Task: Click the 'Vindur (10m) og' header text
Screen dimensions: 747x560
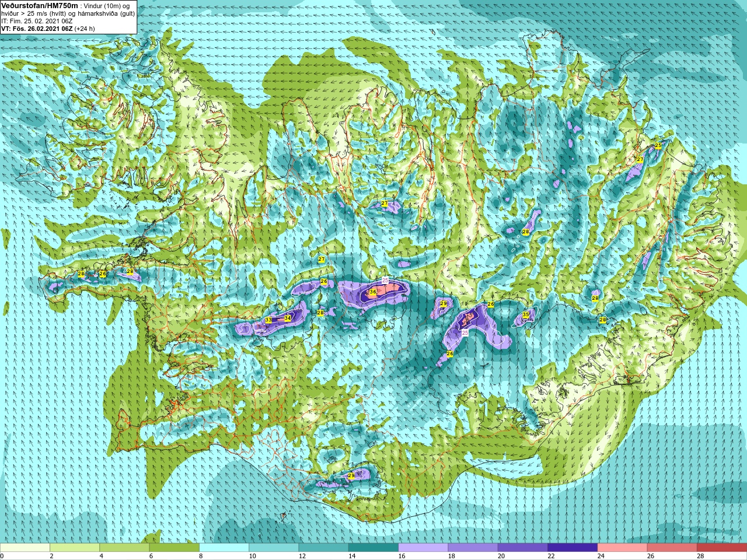Action: [x=107, y=6]
